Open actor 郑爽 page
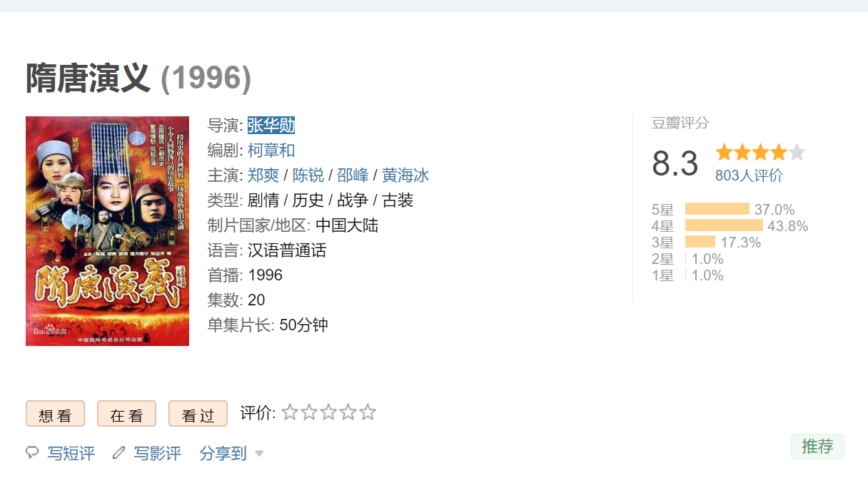Screen dimensions: 868x483 (x=263, y=176)
